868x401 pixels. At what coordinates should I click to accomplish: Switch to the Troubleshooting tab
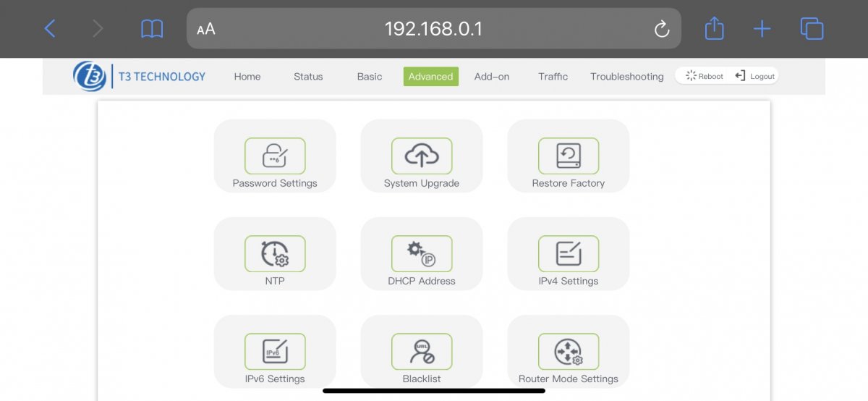click(x=627, y=77)
